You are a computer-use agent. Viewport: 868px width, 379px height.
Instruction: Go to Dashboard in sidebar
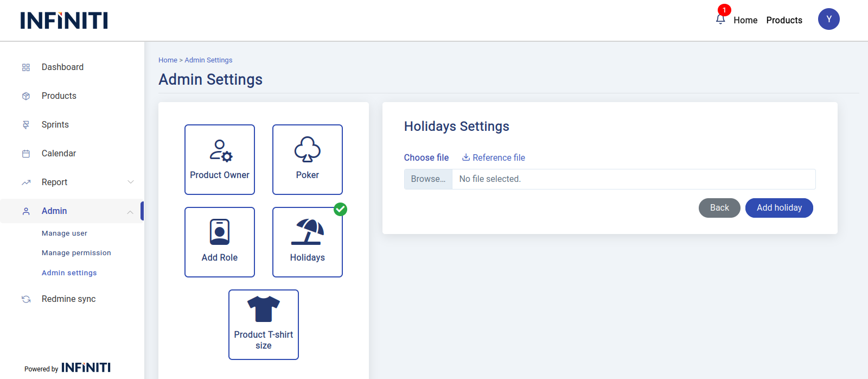(62, 67)
